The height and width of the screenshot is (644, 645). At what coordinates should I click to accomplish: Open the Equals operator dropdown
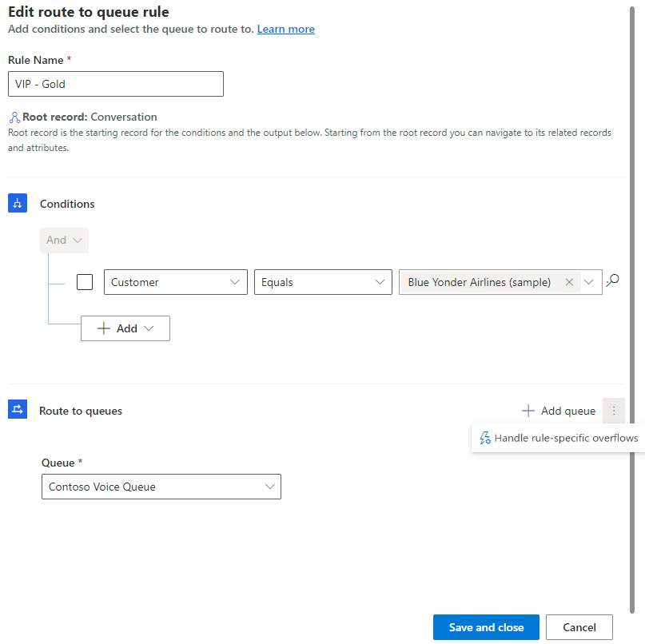click(380, 282)
